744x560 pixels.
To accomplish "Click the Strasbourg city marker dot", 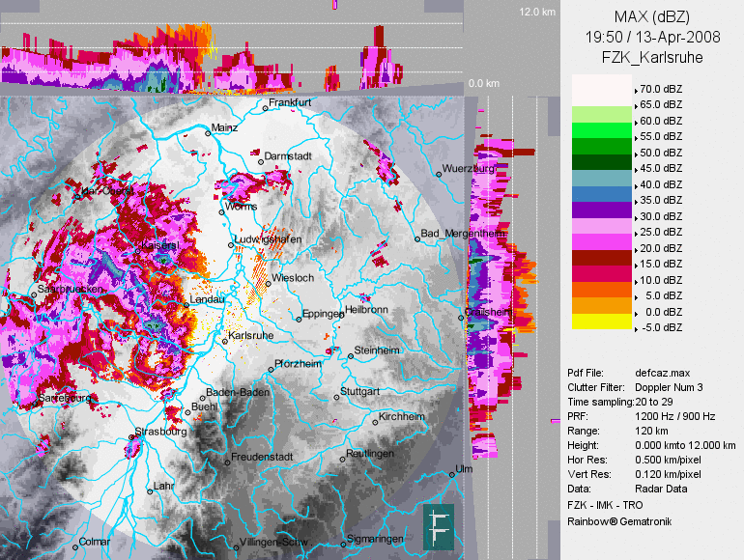I will [132, 437].
